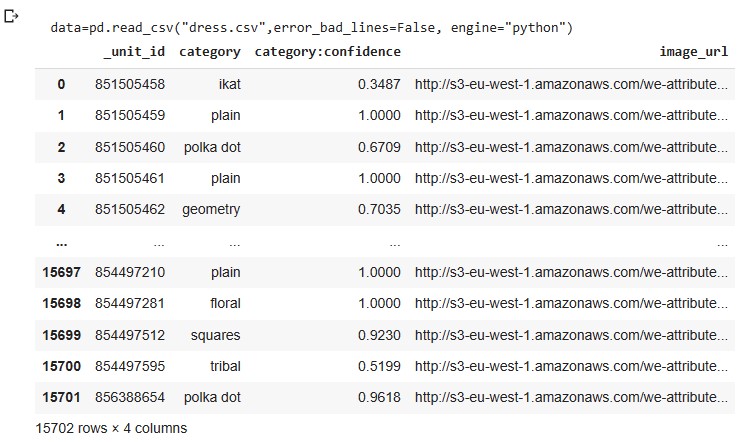
Task: Click the ikat category cell
Action: 230,84
